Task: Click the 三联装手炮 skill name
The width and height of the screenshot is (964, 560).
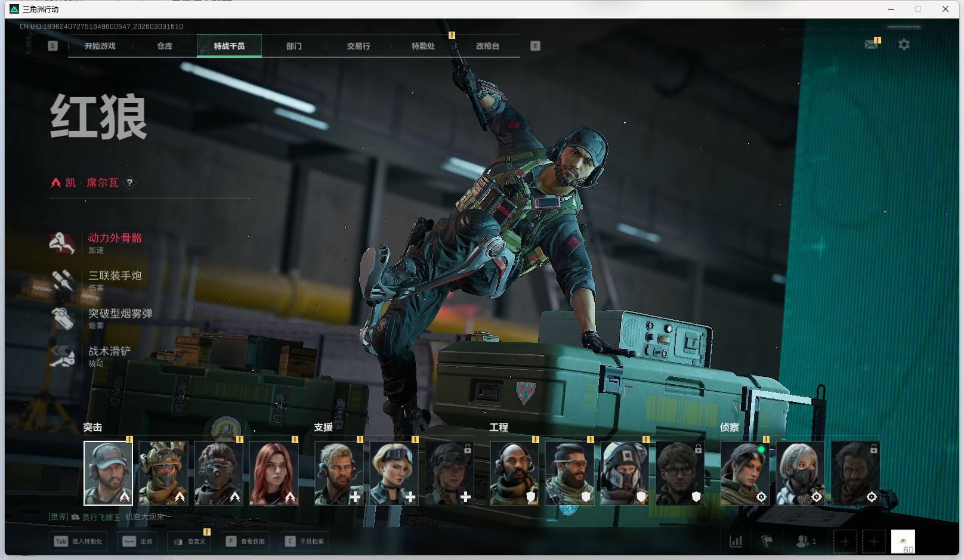Action: [115, 276]
